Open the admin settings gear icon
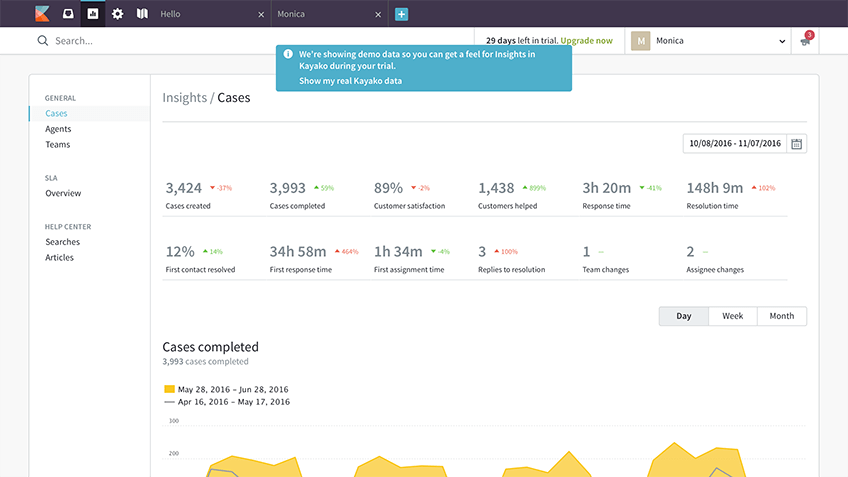 click(x=117, y=14)
